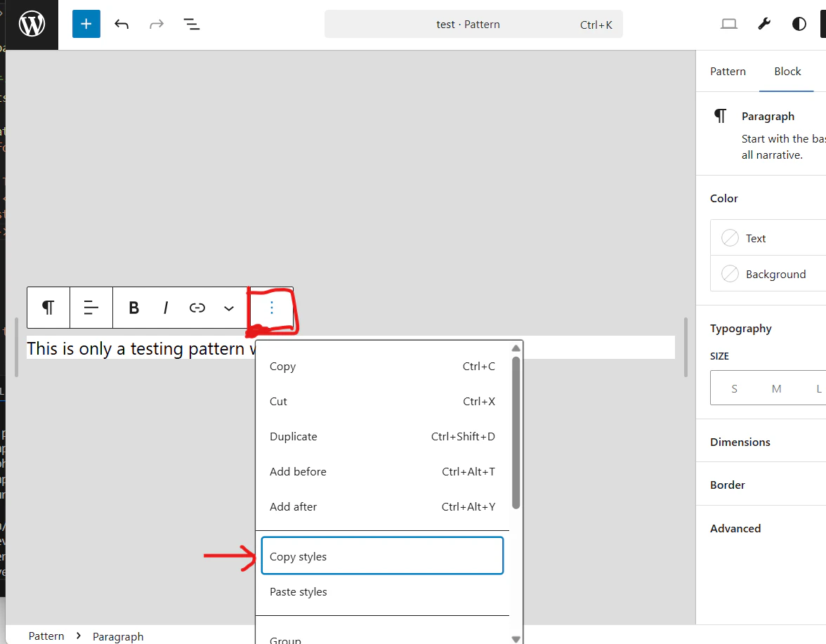The height and width of the screenshot is (644, 826).
Task: Switch to the Block tab
Action: click(787, 72)
